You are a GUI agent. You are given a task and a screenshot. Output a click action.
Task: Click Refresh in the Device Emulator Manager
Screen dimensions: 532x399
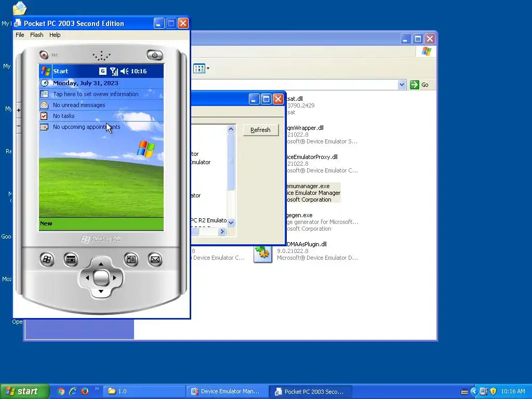tap(261, 130)
